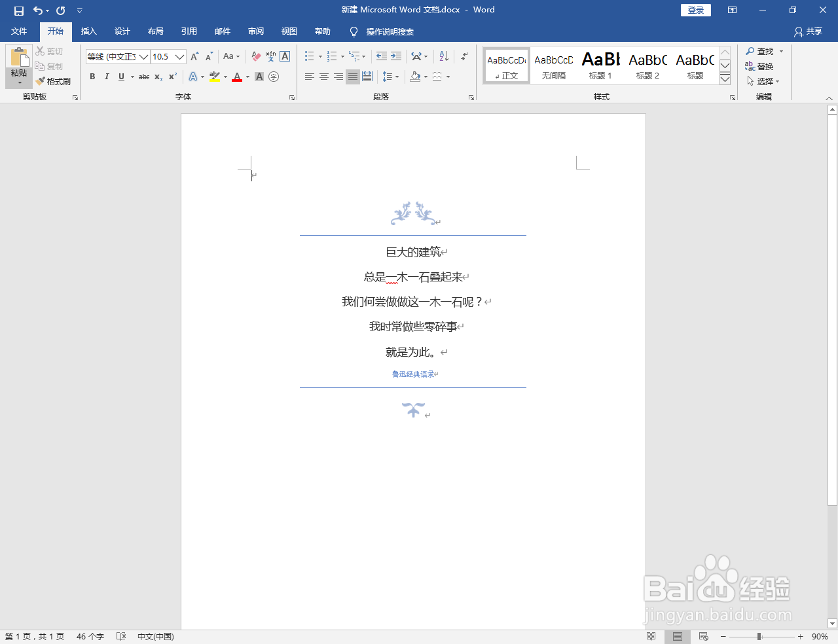
Task: Click the sort icon in the Paragraph group
Action: [x=443, y=56]
